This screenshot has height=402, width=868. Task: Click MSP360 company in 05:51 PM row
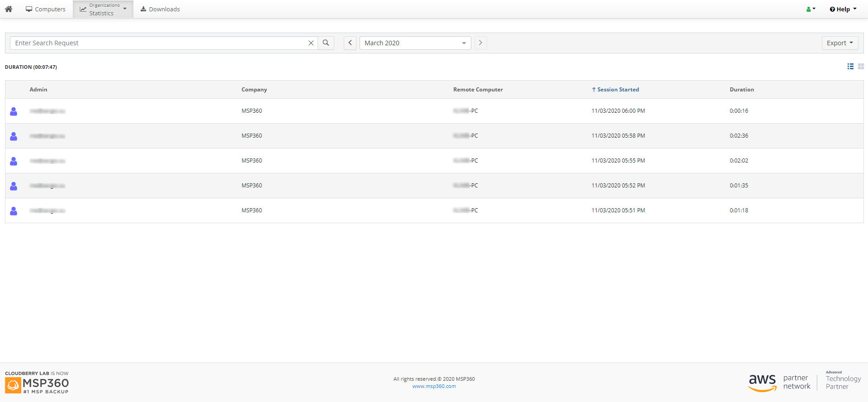[x=251, y=211]
